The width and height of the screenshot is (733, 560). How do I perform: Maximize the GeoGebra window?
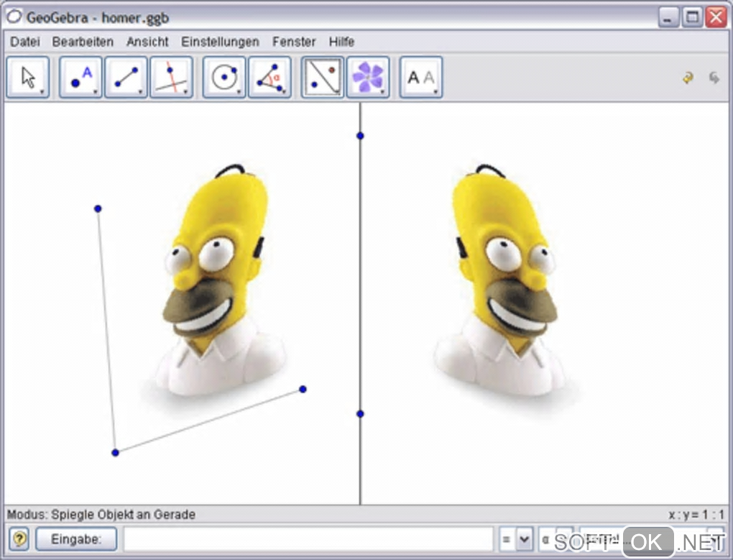[692, 17]
